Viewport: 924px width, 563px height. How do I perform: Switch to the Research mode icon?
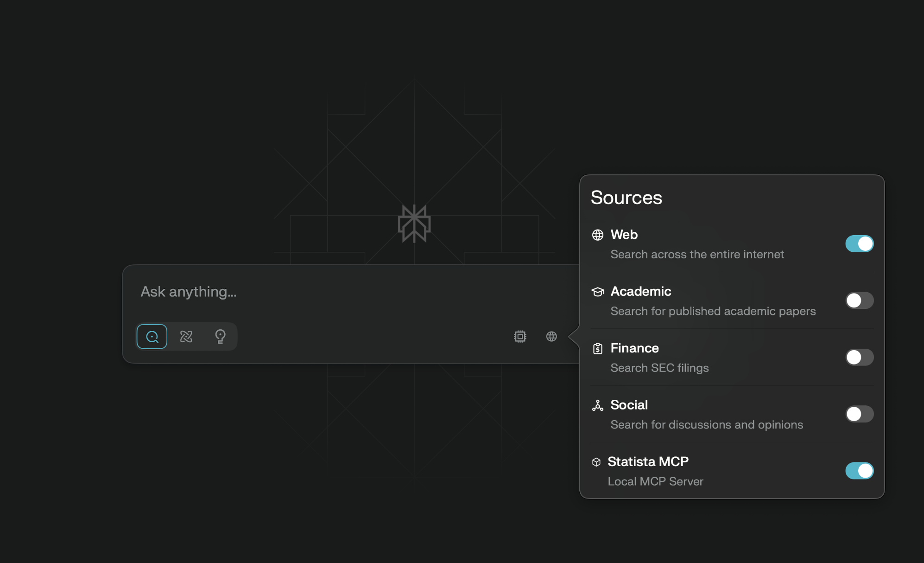186,337
